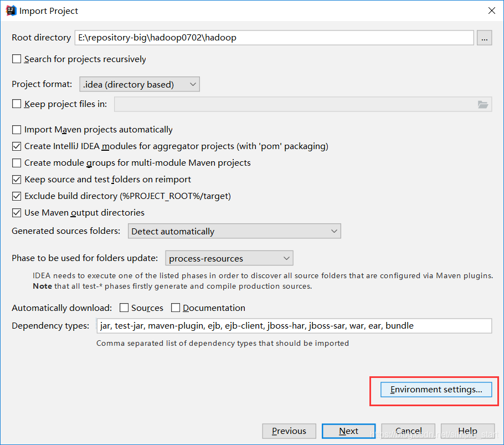504x445 pixels.
Task: Toggle Keep project files in checkbox
Action: 17,104
